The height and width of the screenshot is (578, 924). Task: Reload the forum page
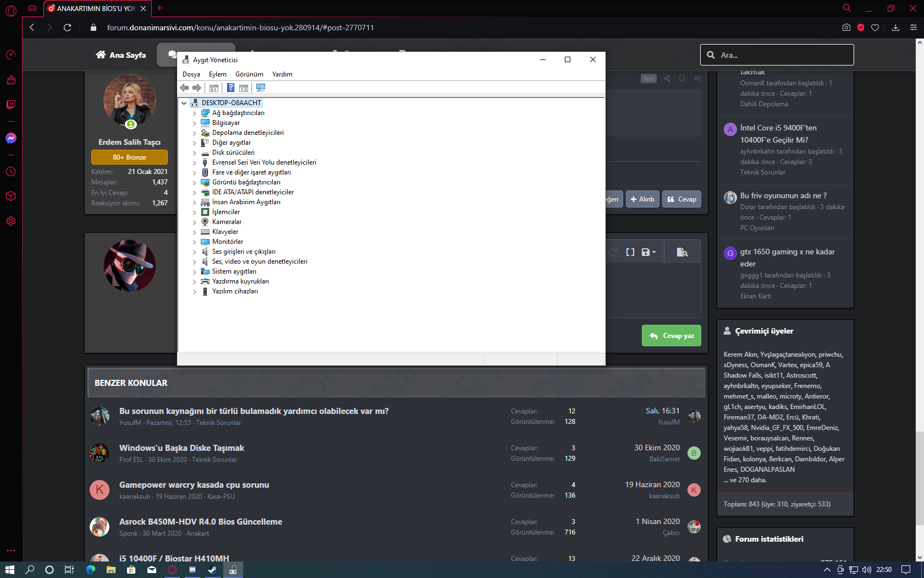click(x=68, y=28)
